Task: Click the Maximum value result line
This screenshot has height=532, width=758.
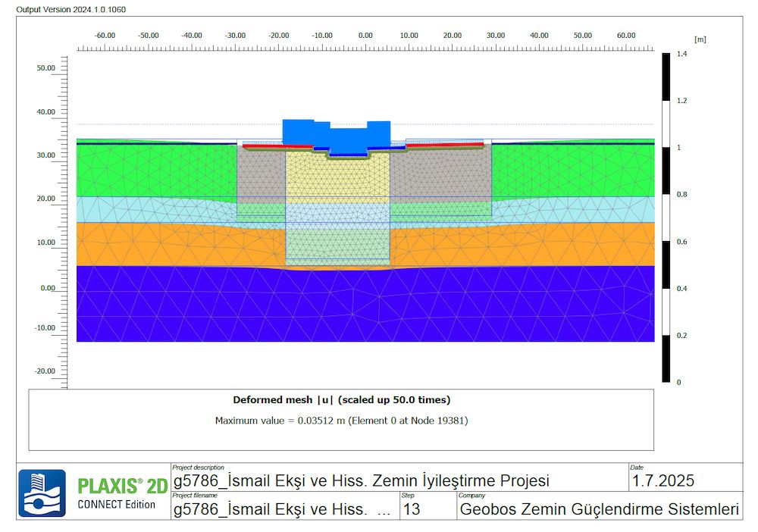Action: pyautogui.click(x=341, y=420)
